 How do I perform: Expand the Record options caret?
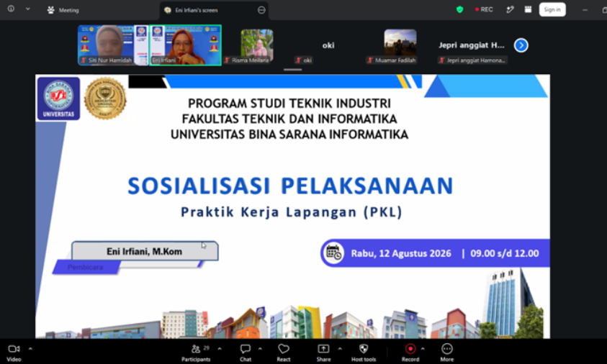tap(423, 348)
